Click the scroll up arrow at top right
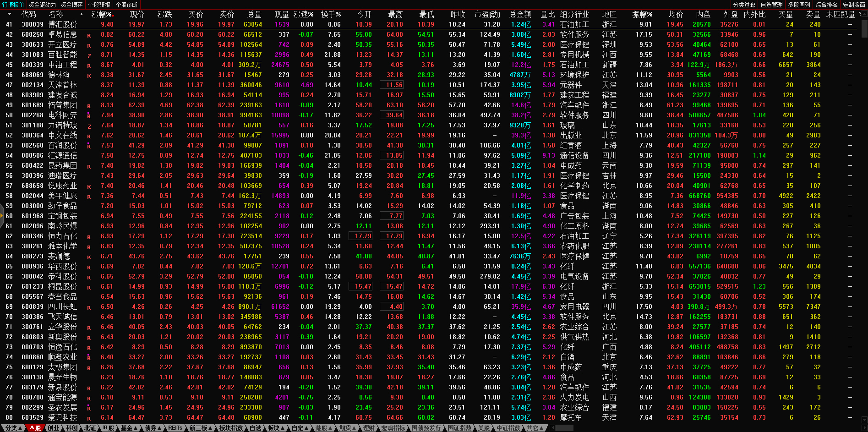 864,13
